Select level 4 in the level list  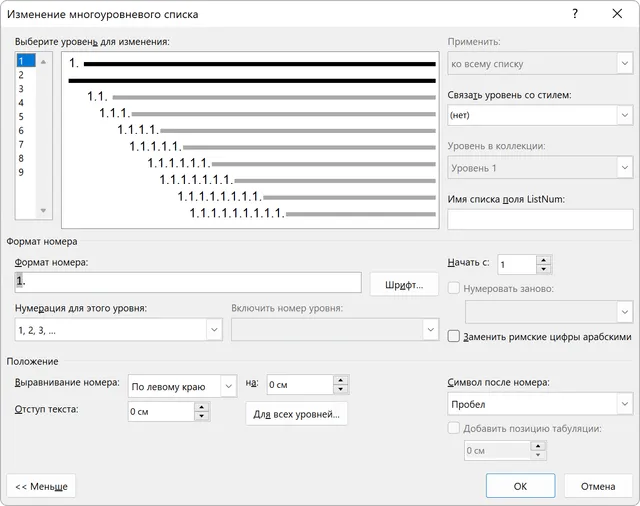(x=26, y=103)
